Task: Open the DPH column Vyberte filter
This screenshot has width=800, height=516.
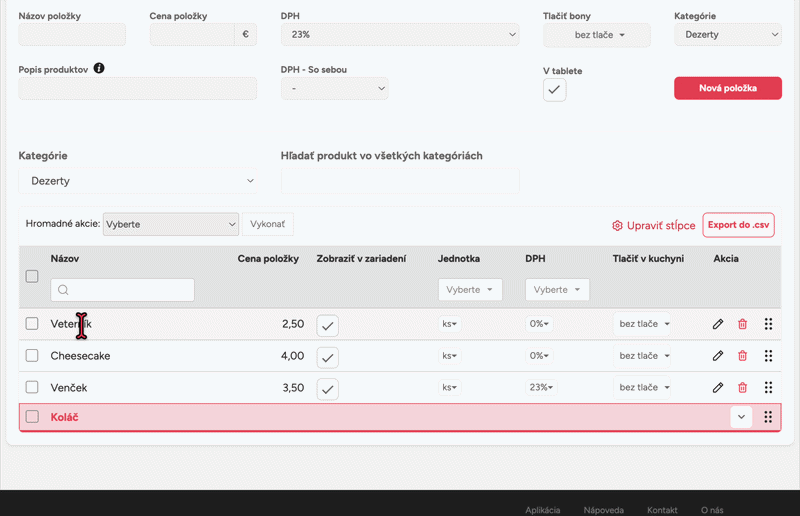Action: (x=557, y=289)
